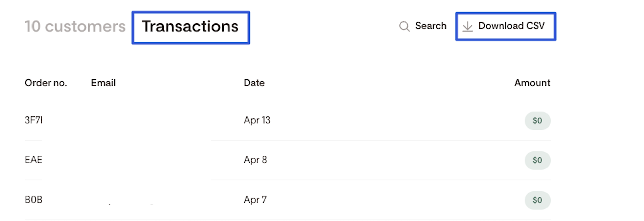The width and height of the screenshot is (644, 221).
Task: Open order B0B transaction row
Action: tap(34, 200)
